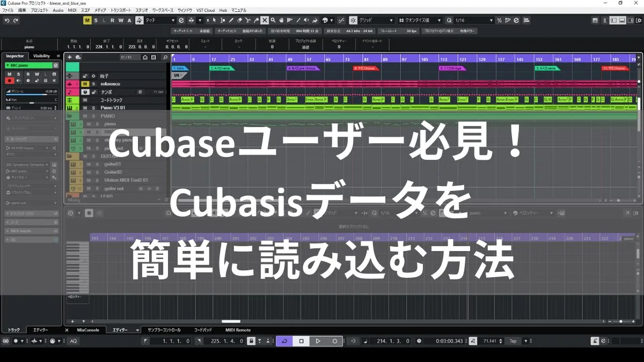The height and width of the screenshot is (362, 644).
Task: Click the Add Track plus icon
Action: pos(69,57)
